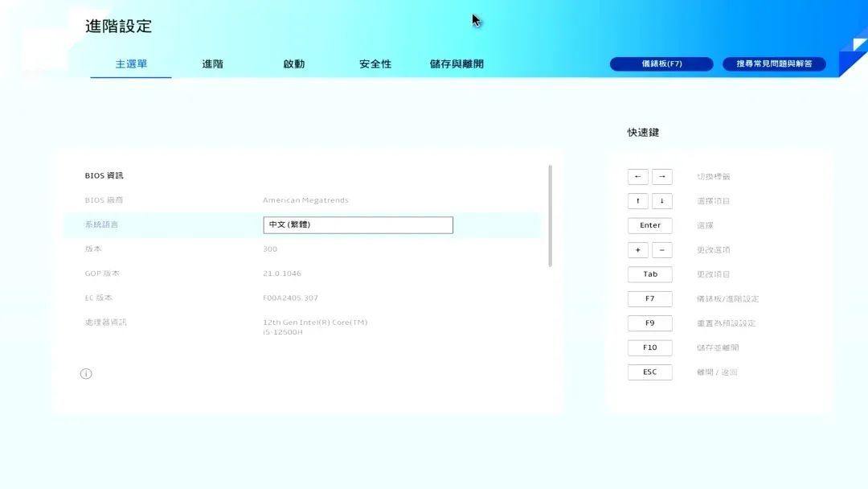This screenshot has height=489, width=868.
Task: Switch to the 啟動 tab
Action: (x=294, y=64)
